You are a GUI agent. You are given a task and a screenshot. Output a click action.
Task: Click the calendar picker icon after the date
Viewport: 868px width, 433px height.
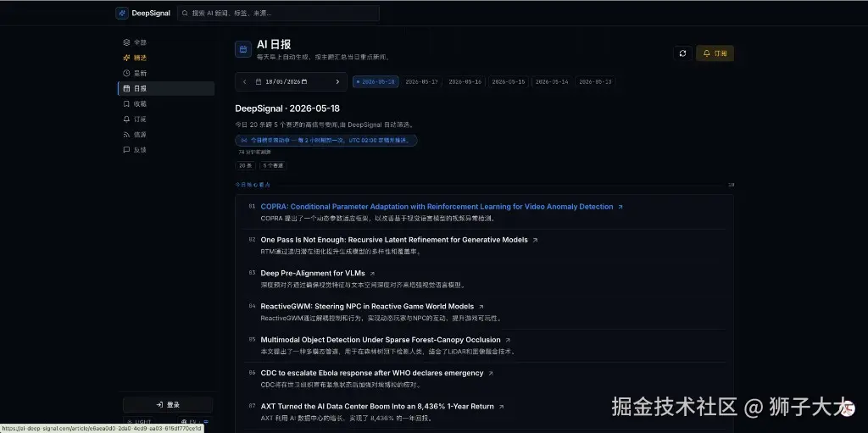304,82
